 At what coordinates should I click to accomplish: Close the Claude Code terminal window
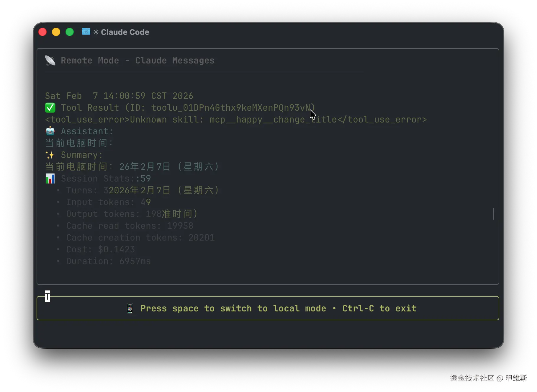tap(43, 32)
